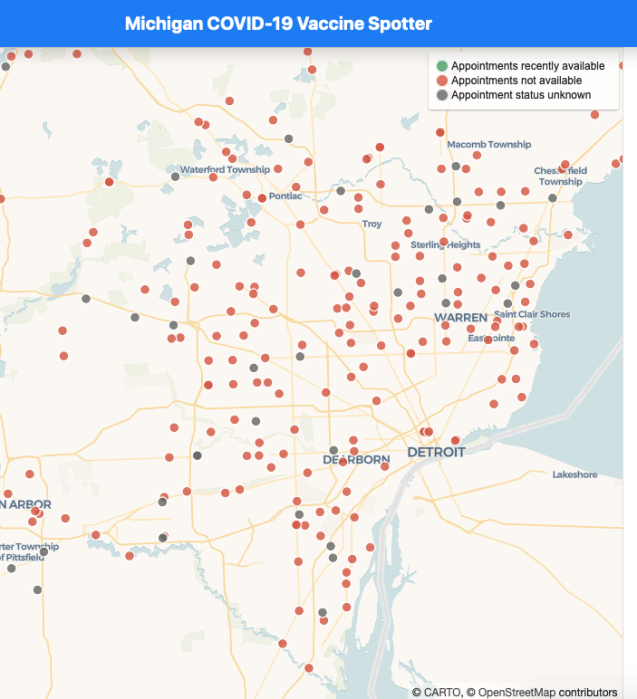Click the Macomb Township label
637x699 pixels.
[x=489, y=144]
